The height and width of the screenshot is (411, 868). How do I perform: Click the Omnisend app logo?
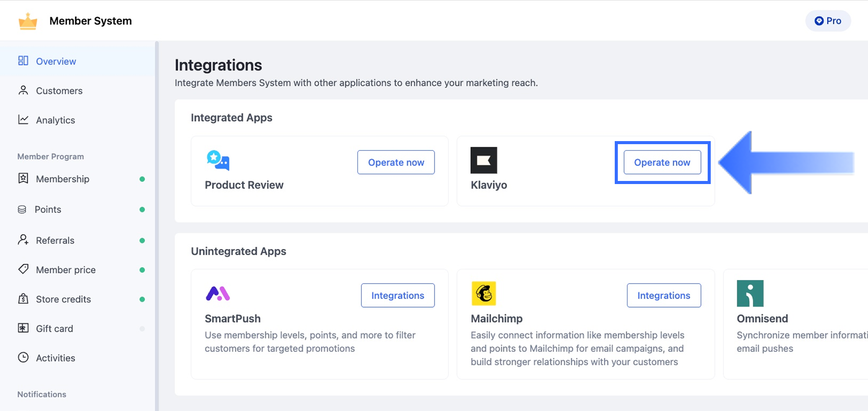750,293
